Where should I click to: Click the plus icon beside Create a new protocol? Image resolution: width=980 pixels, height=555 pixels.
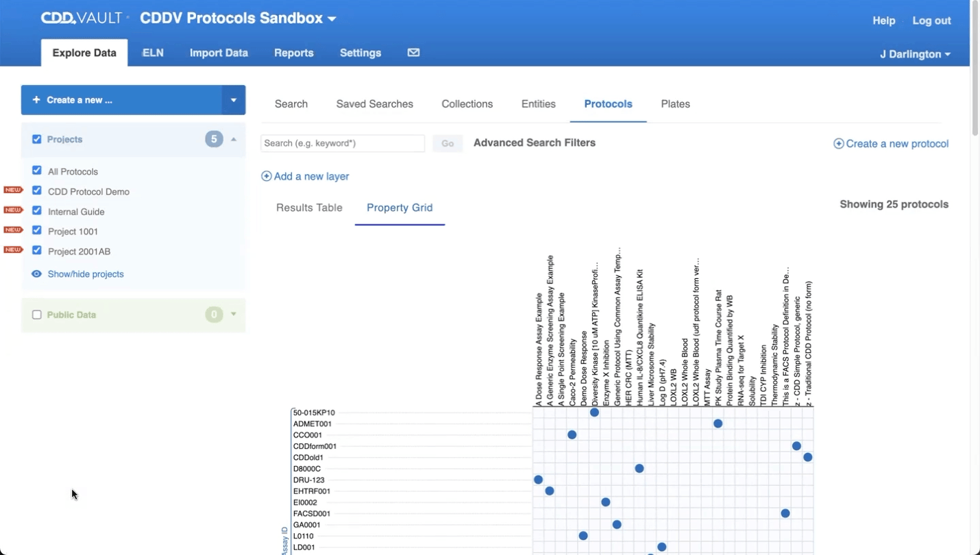tap(838, 144)
